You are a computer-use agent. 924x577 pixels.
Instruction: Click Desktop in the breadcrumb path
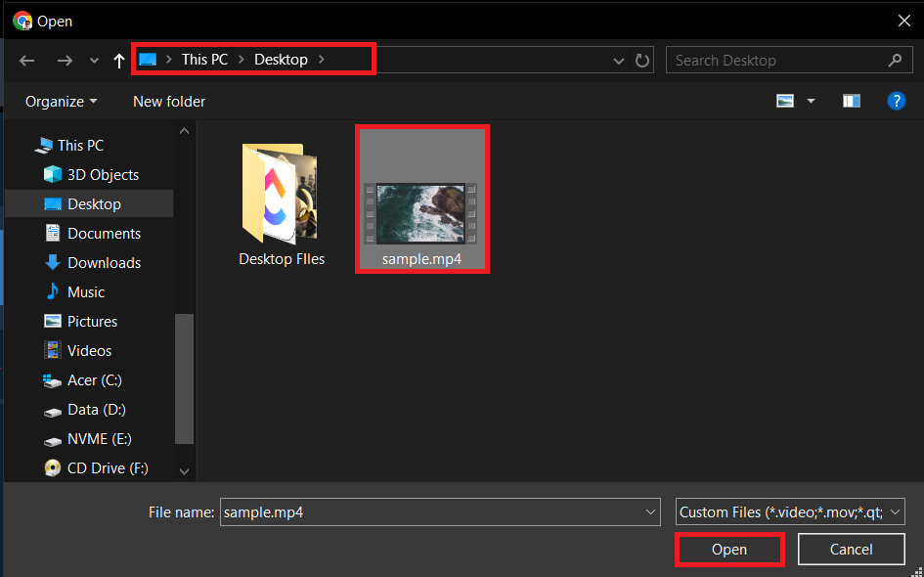tap(281, 59)
